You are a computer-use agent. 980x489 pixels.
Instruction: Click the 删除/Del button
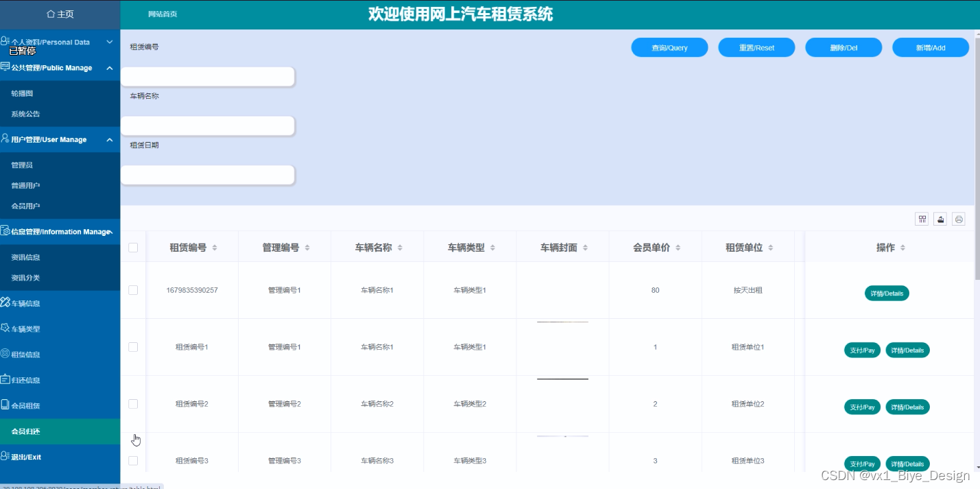pos(844,47)
